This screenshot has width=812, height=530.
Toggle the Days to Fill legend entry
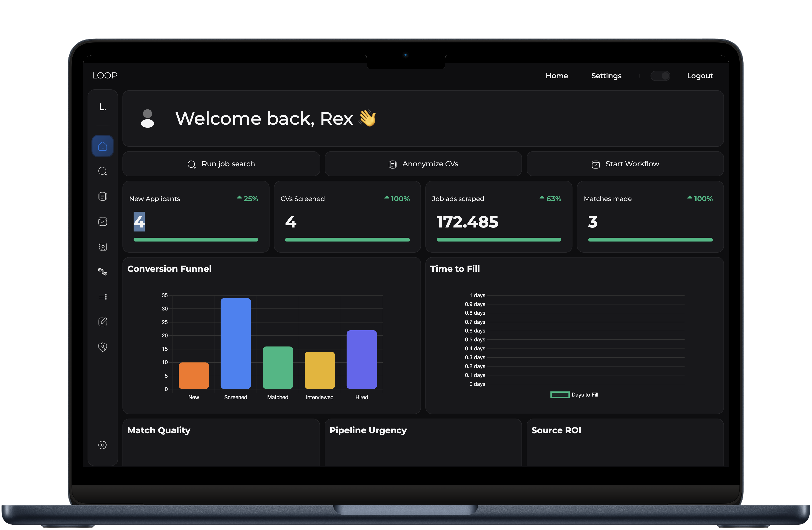coord(574,395)
